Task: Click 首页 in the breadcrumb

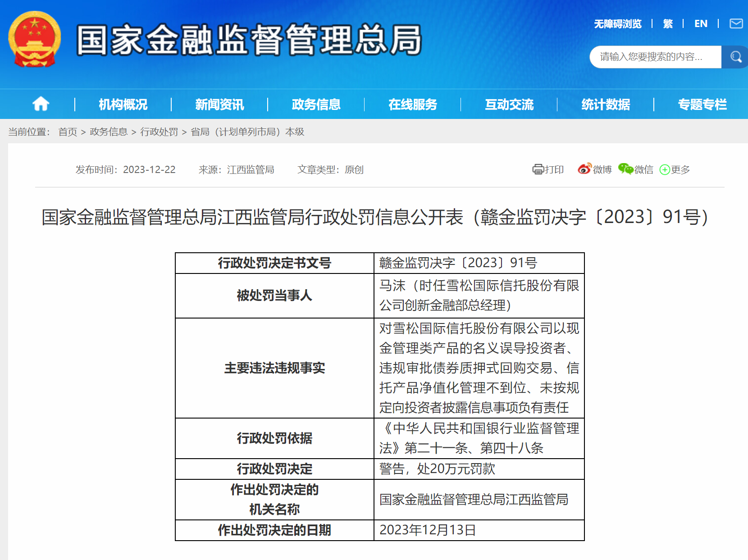Action: coord(68,132)
